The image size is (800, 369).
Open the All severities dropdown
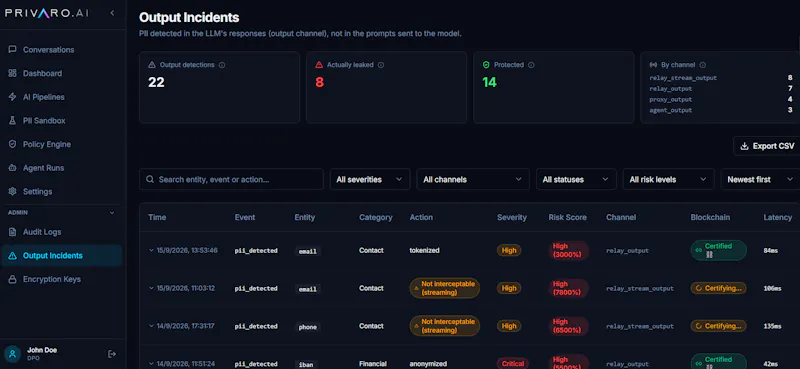tap(370, 180)
